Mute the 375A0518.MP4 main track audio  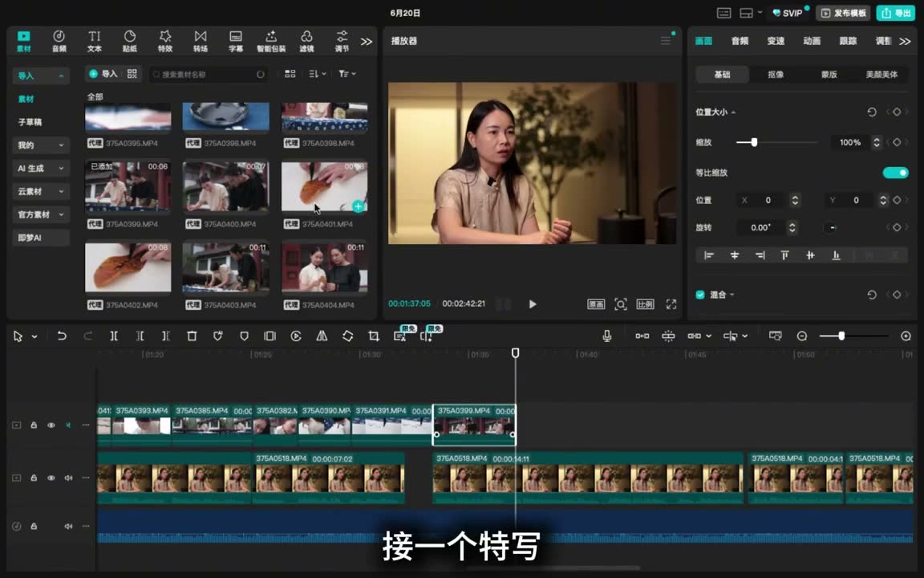(68, 478)
